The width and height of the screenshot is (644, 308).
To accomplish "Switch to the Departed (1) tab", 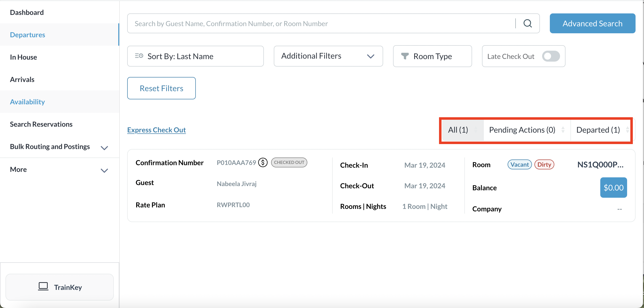I will [x=598, y=130].
